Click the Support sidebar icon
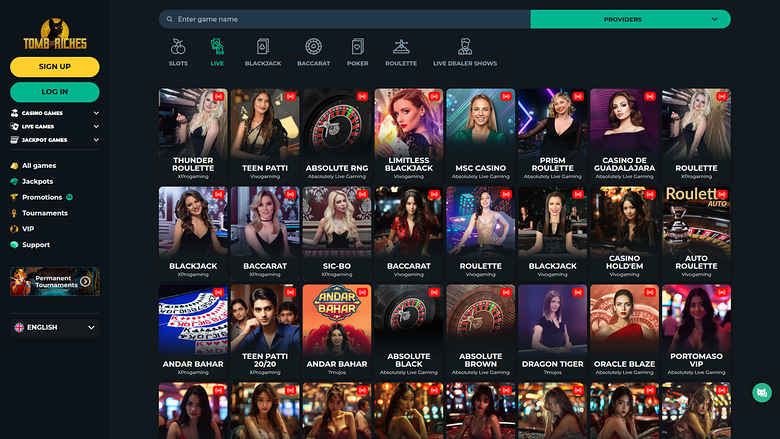This screenshot has width=780, height=439. 14,245
